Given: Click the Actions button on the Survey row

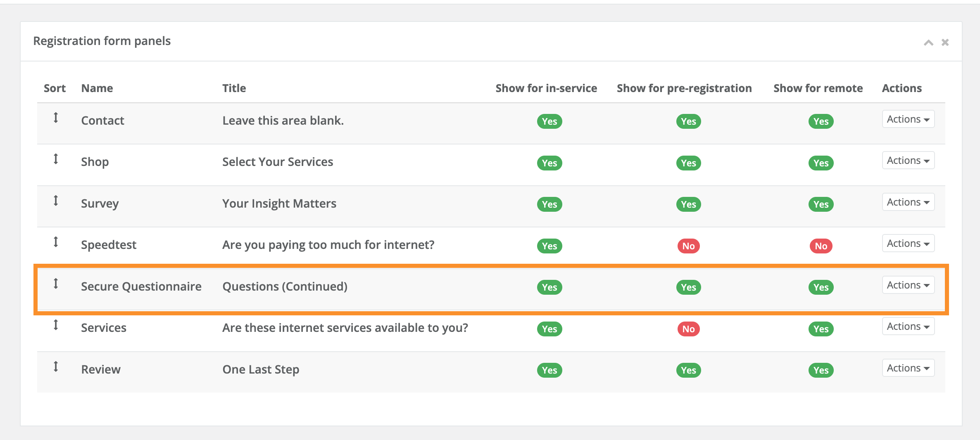Looking at the screenshot, I should (908, 201).
